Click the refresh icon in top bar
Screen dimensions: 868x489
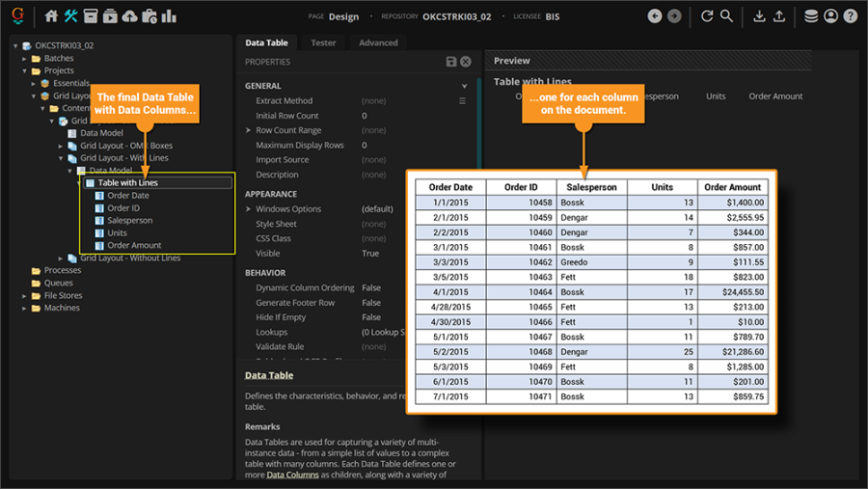[x=707, y=16]
